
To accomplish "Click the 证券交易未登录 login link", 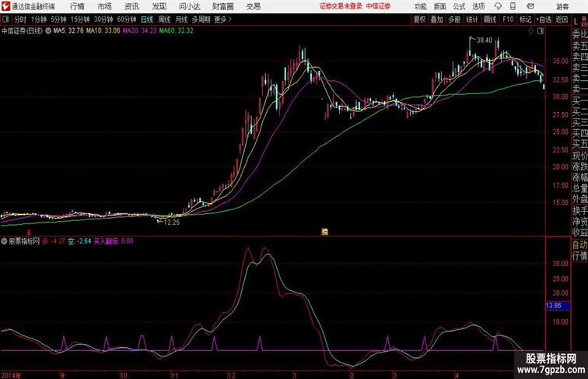I will pyautogui.click(x=341, y=6).
